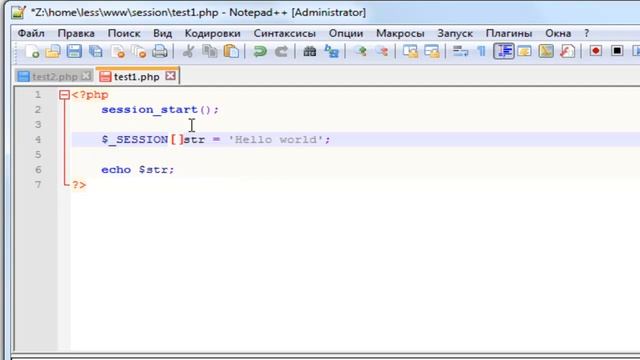640x360 pixels.
Task: Copy selection with the Copy toolbar icon
Action: [x=210, y=51]
